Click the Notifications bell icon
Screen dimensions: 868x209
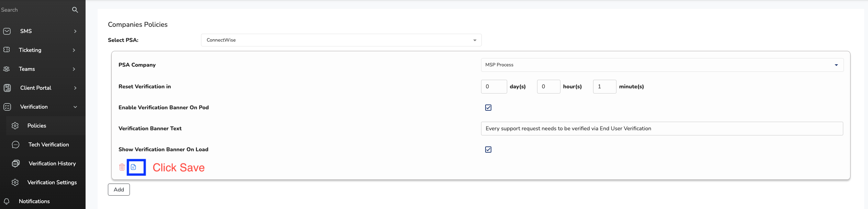click(x=7, y=201)
